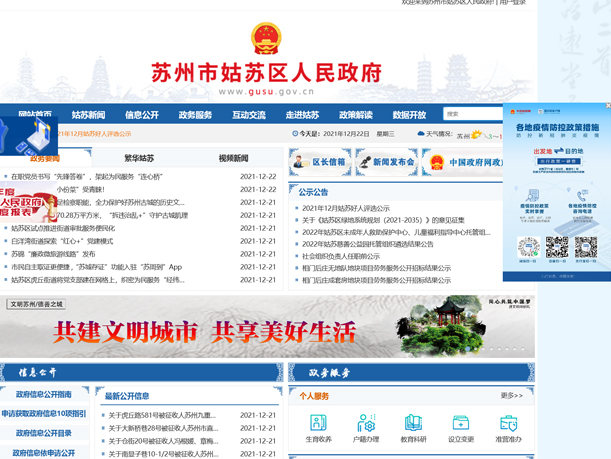Click the 设立变更 service icon
Screen dimensions: 611x459
click(461, 428)
